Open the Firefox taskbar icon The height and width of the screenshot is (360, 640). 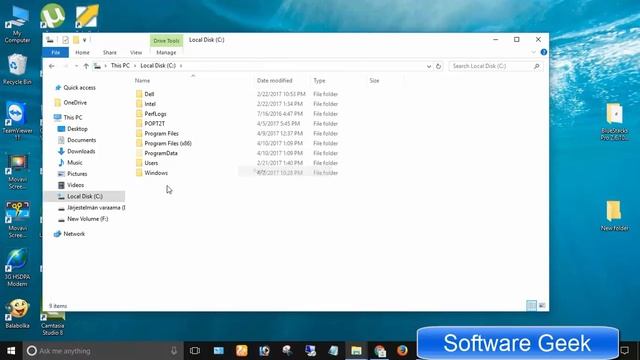(402, 351)
